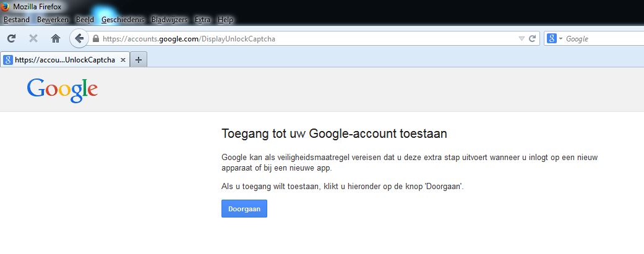Open the Extra menu
The height and width of the screenshot is (254, 644).
(202, 20)
